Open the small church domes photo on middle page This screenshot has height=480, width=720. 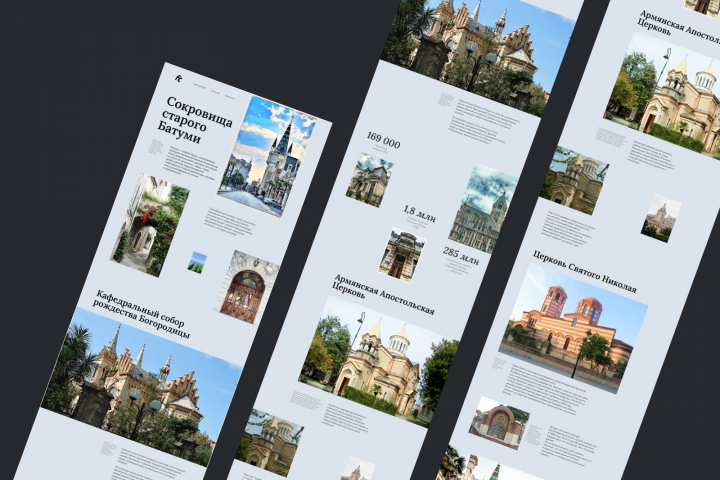click(x=270, y=442)
